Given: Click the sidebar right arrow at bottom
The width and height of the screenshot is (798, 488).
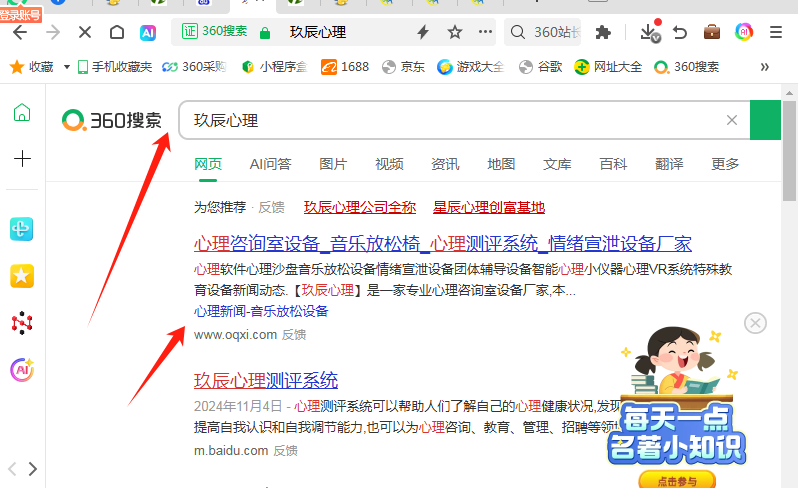Looking at the screenshot, I should [33, 469].
